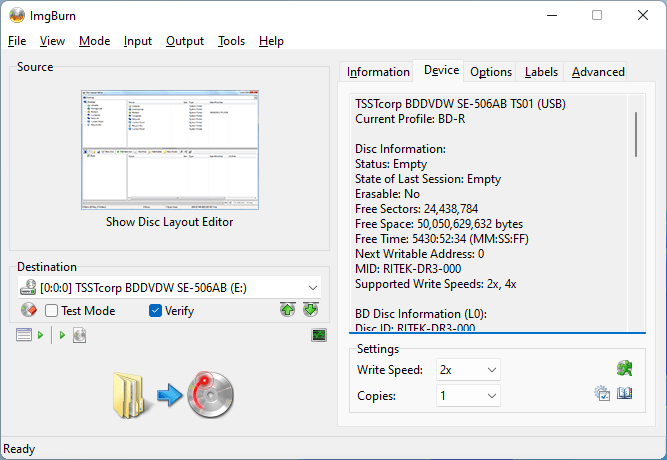
Task: Open the log window terminal icon
Action: click(319, 335)
